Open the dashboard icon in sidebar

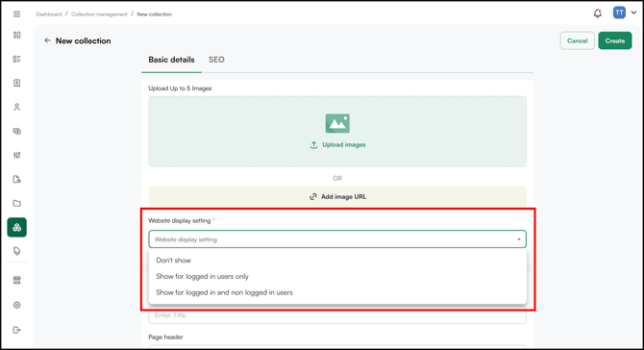(17, 35)
